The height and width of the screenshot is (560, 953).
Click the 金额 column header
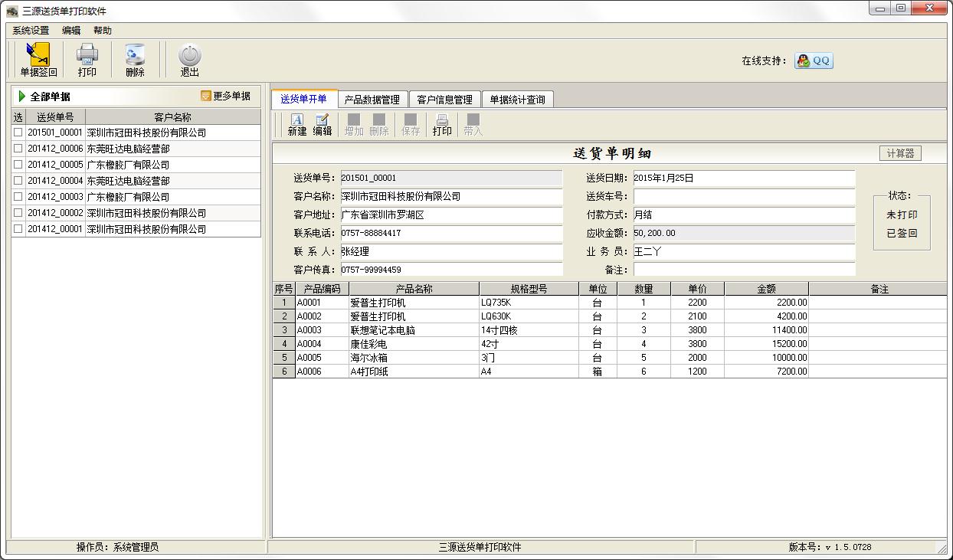coord(766,289)
